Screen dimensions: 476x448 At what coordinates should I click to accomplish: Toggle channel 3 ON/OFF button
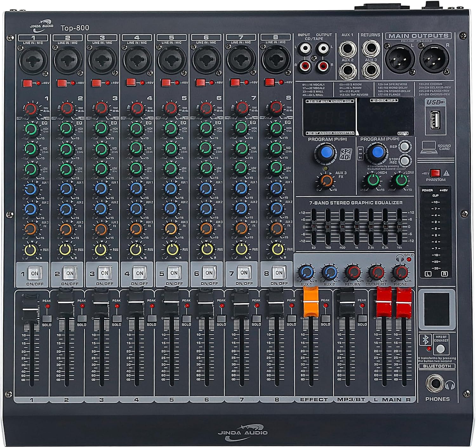click(x=104, y=273)
